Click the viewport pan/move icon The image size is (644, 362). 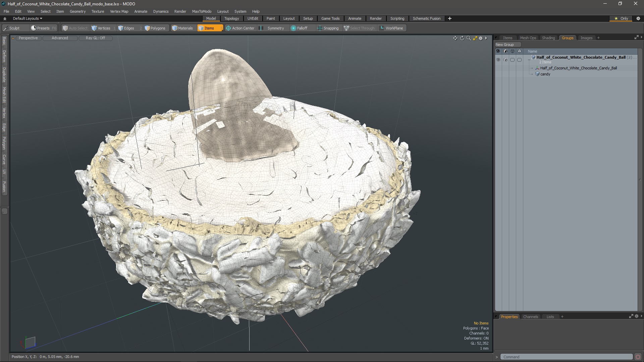455,38
